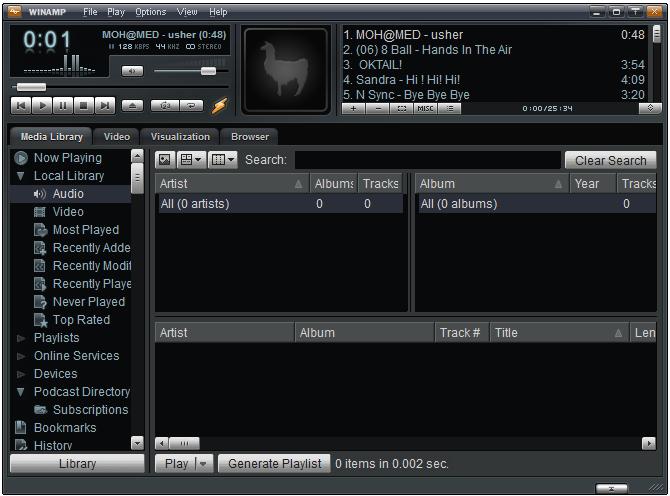Image resolution: width=670 pixels, height=496 pixels.
Task: Expand the Online Services node
Action: coord(21,356)
